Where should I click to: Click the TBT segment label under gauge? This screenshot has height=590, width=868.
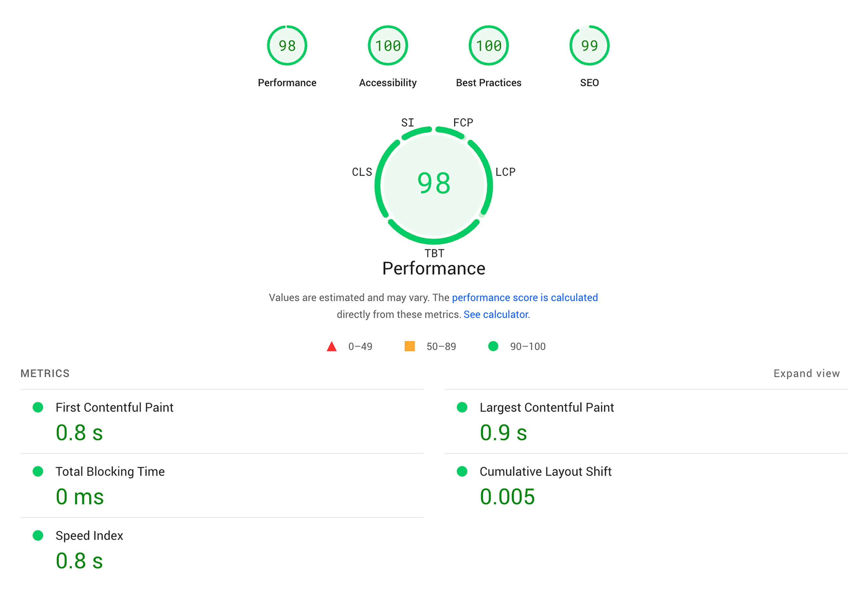point(434,253)
